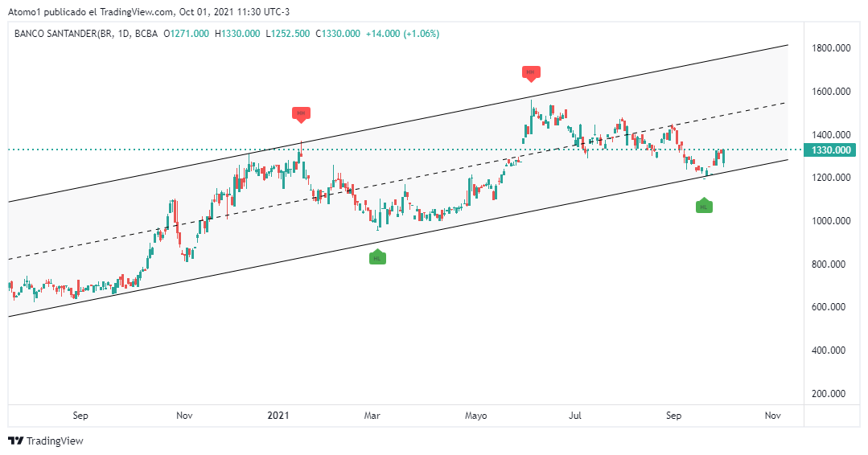Click the 1330.000 current price tag
The image size is (868, 455).
pyautogui.click(x=832, y=150)
